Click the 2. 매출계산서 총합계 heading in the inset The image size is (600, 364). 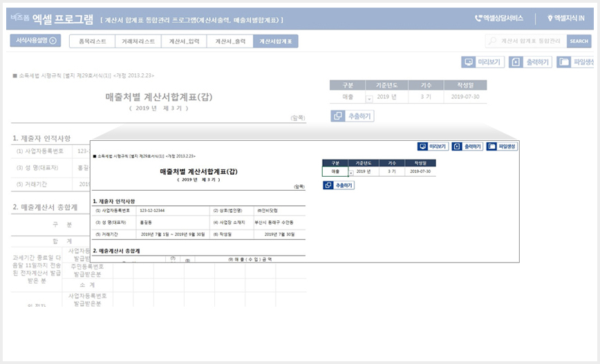(x=116, y=251)
